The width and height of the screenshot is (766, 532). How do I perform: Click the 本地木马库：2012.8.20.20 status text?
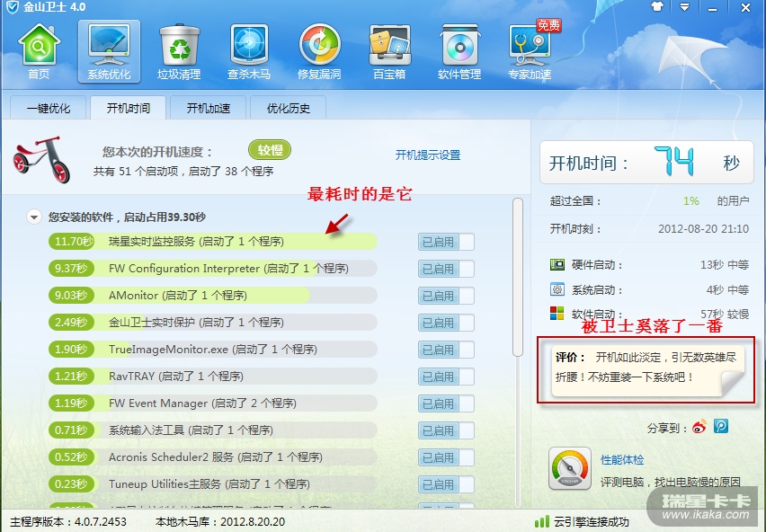point(220,522)
